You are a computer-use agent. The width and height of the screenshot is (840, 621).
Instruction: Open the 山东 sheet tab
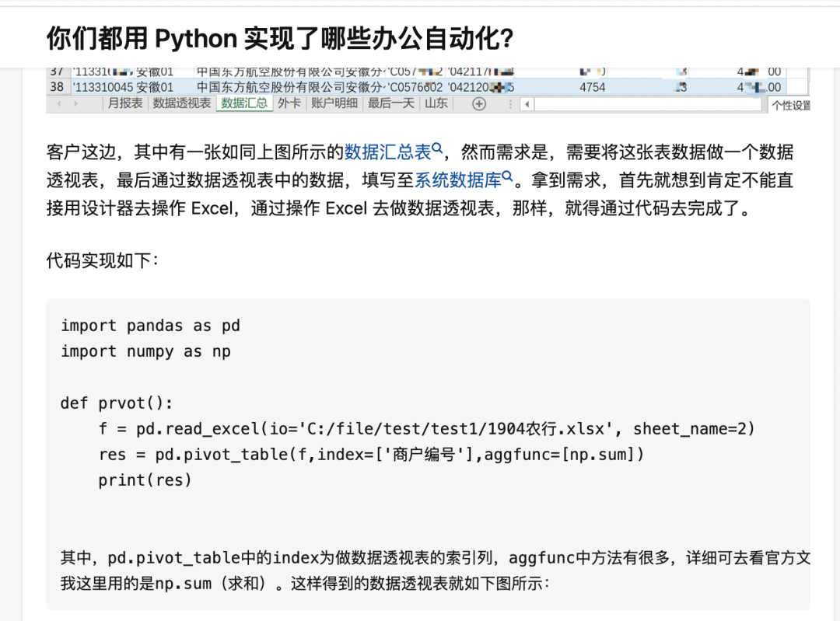436,103
